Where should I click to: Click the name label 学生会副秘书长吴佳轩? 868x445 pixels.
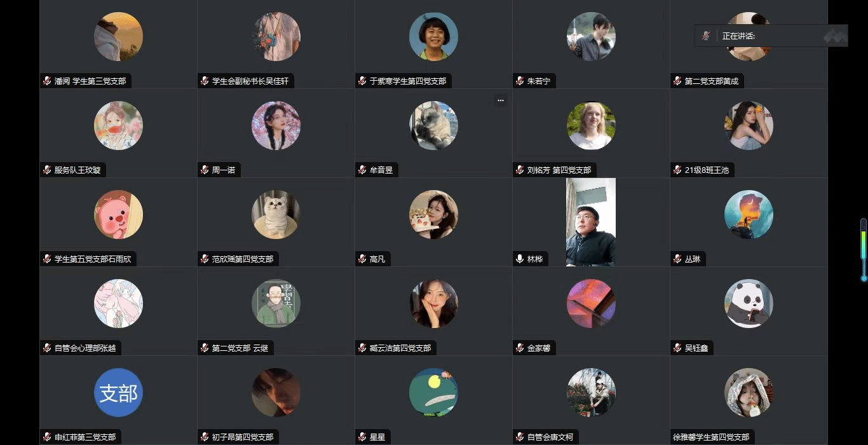[x=250, y=81]
